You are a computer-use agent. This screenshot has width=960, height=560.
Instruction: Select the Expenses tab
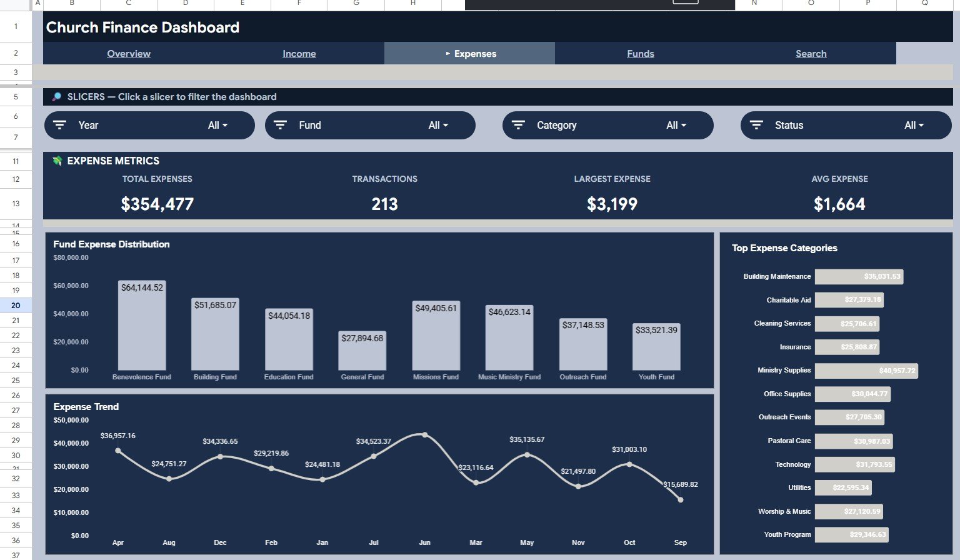(470, 54)
